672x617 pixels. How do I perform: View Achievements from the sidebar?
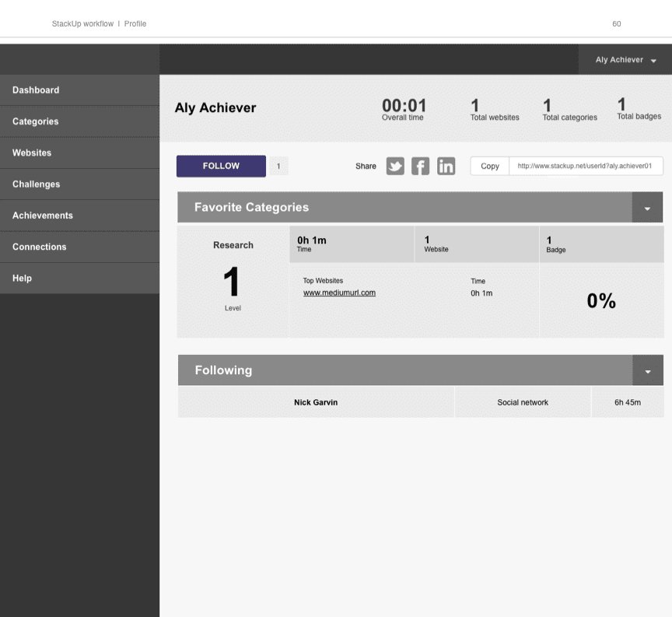click(x=43, y=216)
